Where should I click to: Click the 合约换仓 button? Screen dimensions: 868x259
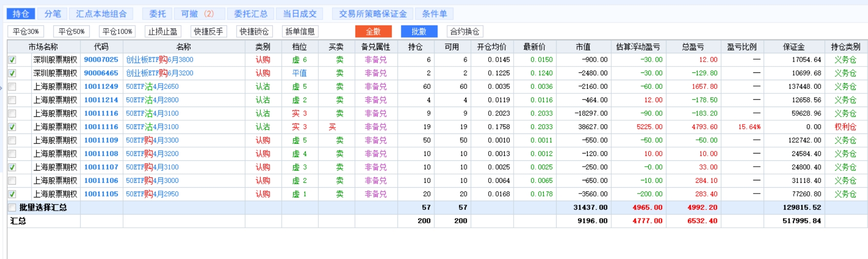465,31
